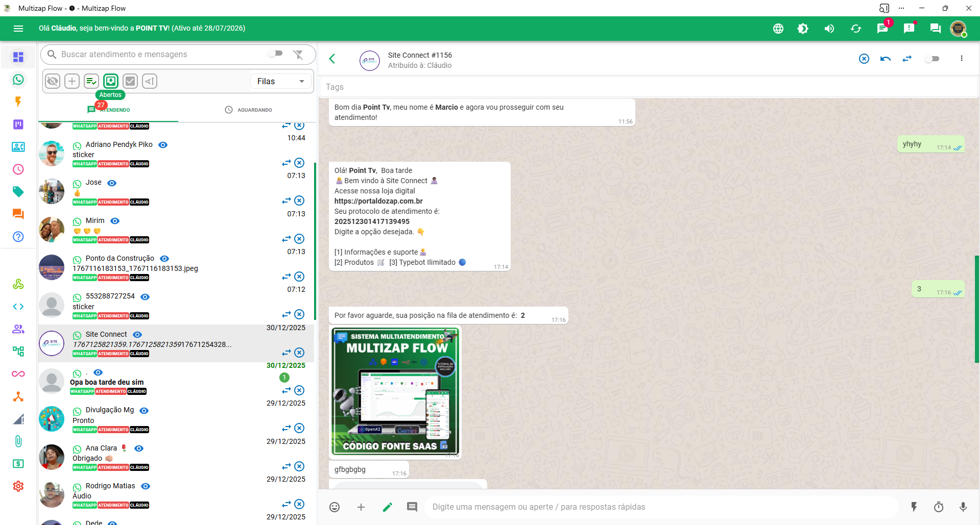Open the Users sidebar icon
This screenshot has height=525, width=980.
coord(18,329)
